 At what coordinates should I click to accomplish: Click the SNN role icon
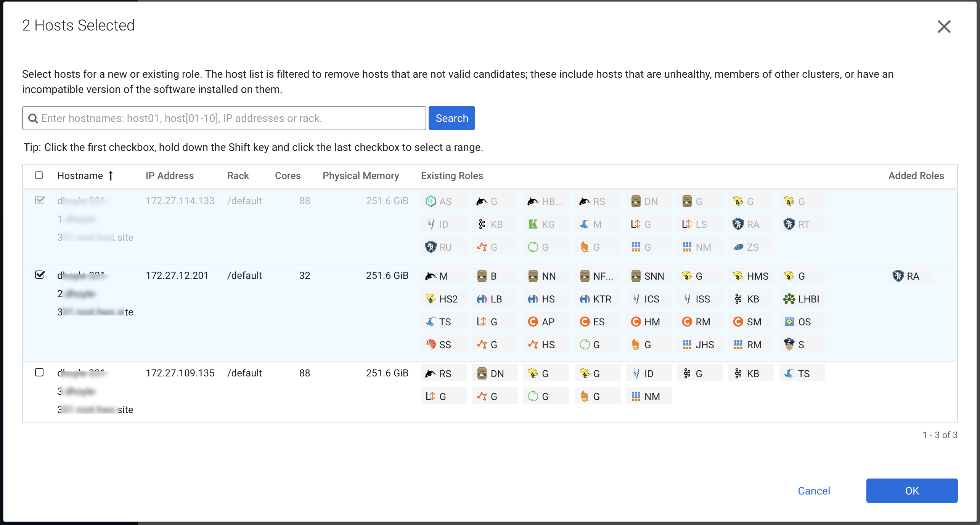coord(636,276)
